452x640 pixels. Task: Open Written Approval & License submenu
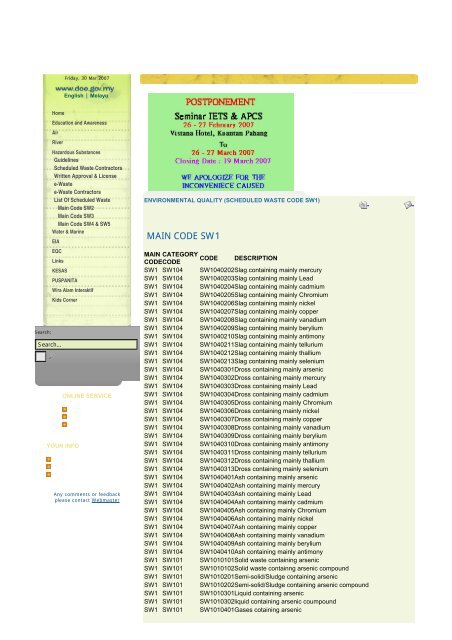click(85, 176)
